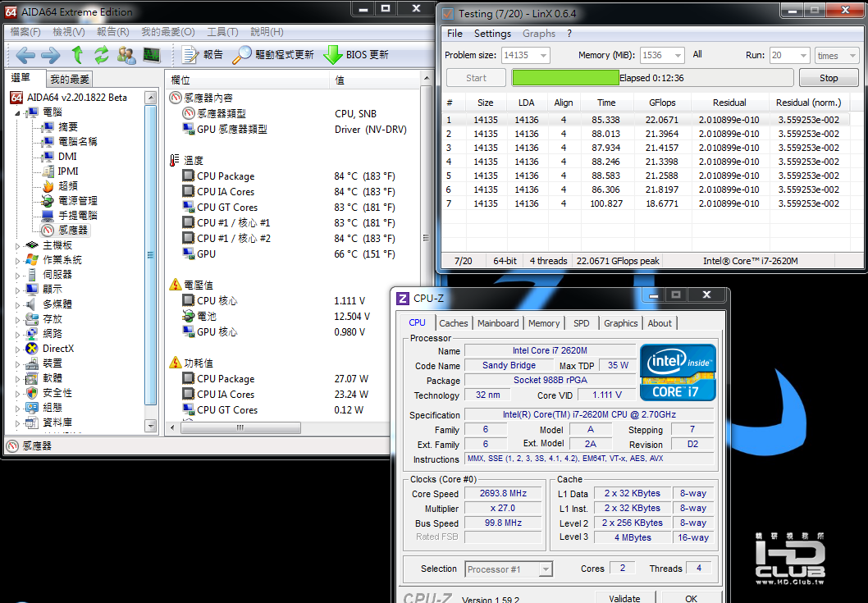Open the Processor #1 selection dropdown
The height and width of the screenshot is (603, 868).
pos(546,569)
